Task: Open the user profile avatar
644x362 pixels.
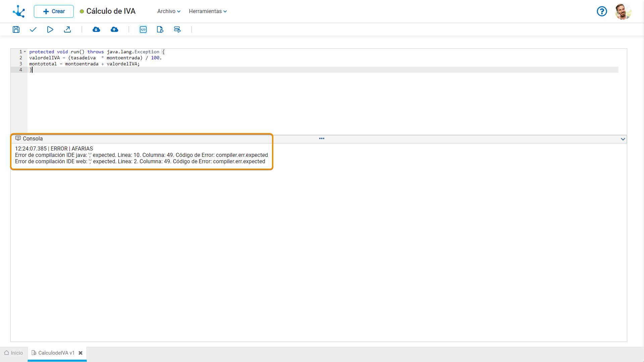Action: coord(623,11)
